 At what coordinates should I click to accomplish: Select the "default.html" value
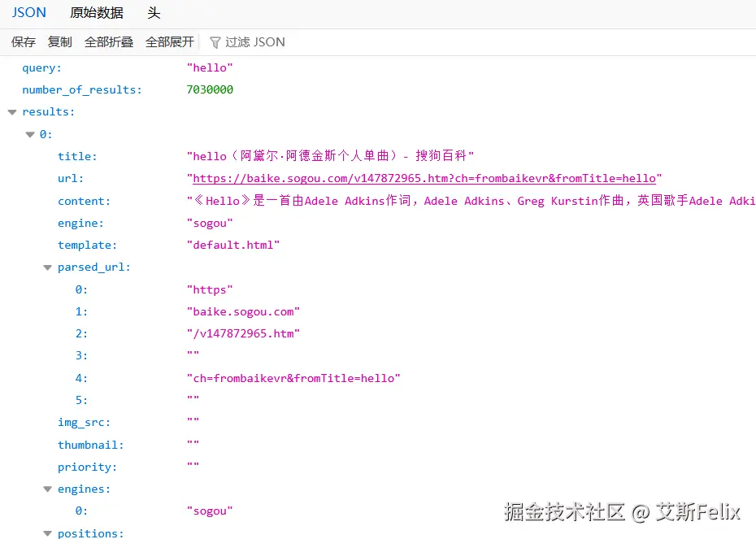(233, 245)
